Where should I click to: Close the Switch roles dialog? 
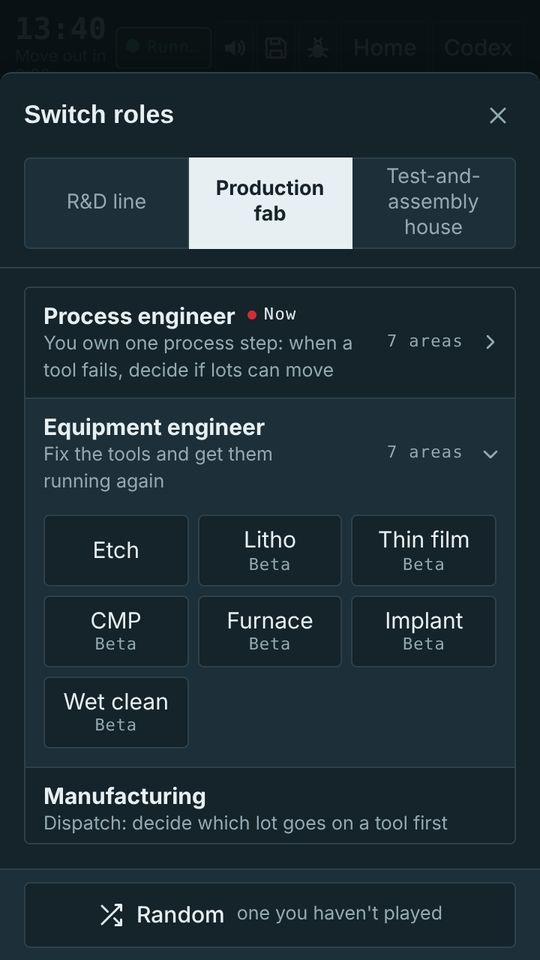click(498, 115)
